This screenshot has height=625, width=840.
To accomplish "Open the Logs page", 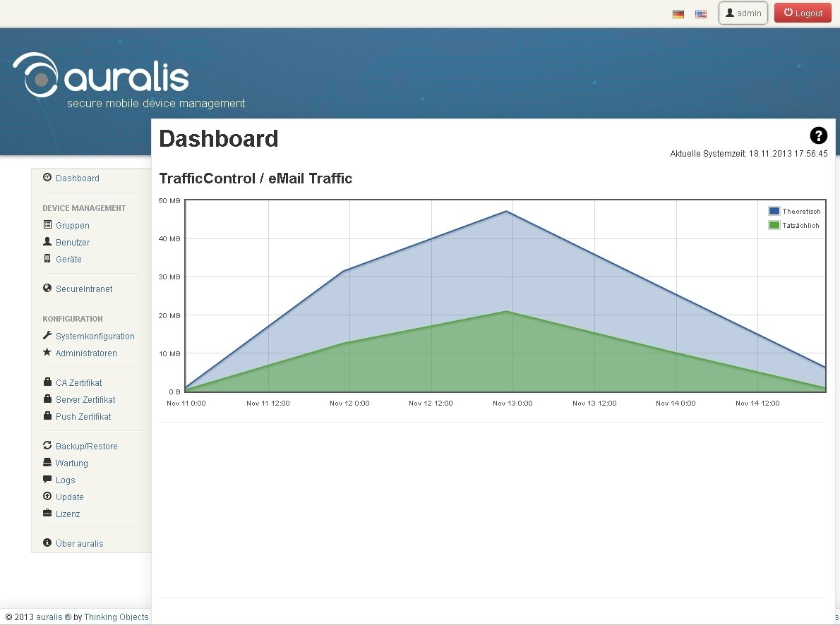I will pos(65,480).
